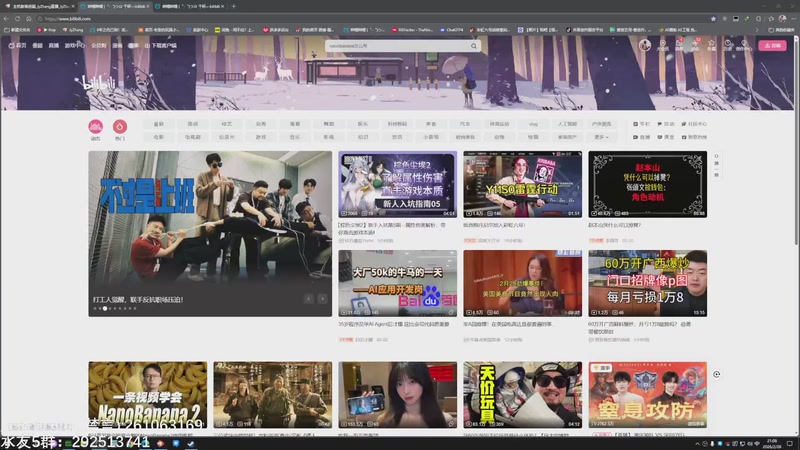Open the 历史 history icon in header

point(728,45)
